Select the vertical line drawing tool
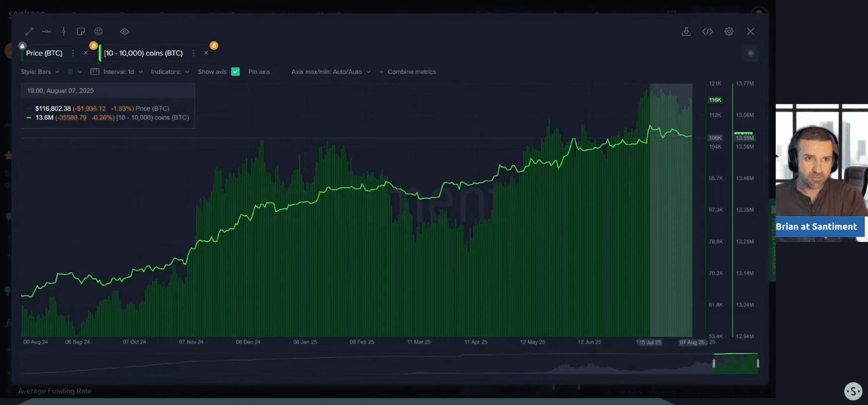 click(64, 32)
